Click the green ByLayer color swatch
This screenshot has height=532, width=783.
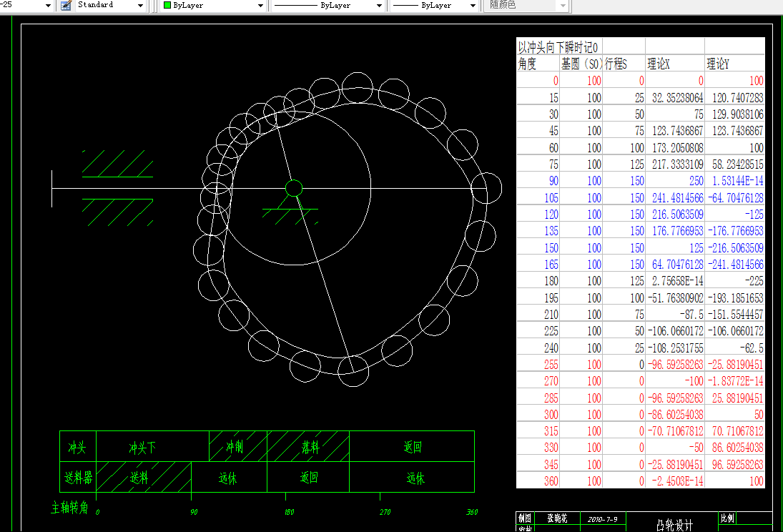click(x=167, y=6)
